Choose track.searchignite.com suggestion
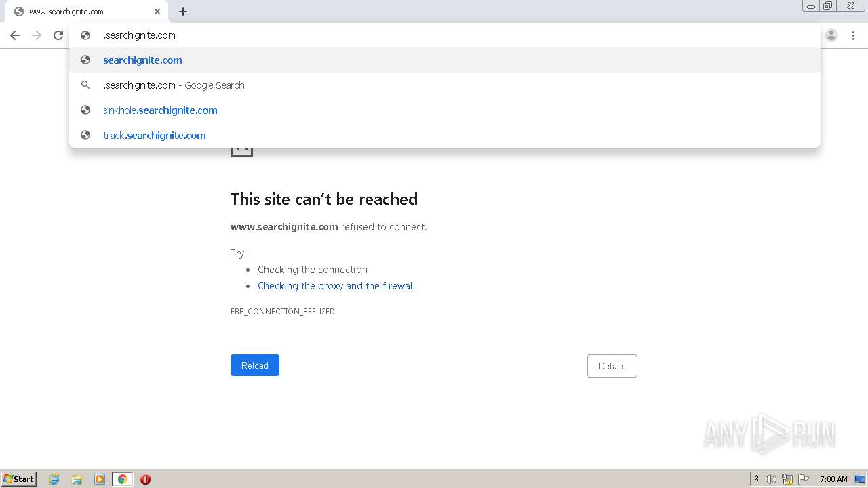Image resolution: width=868 pixels, height=488 pixels. (x=444, y=135)
